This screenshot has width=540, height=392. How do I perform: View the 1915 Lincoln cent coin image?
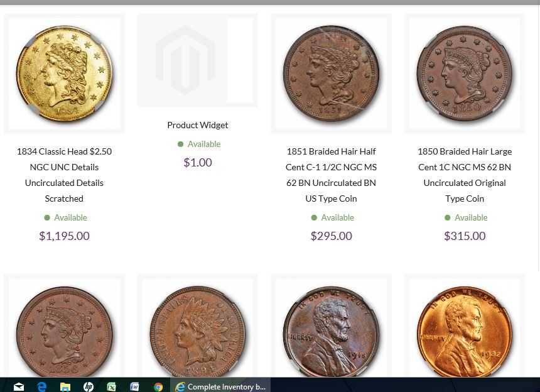click(331, 331)
